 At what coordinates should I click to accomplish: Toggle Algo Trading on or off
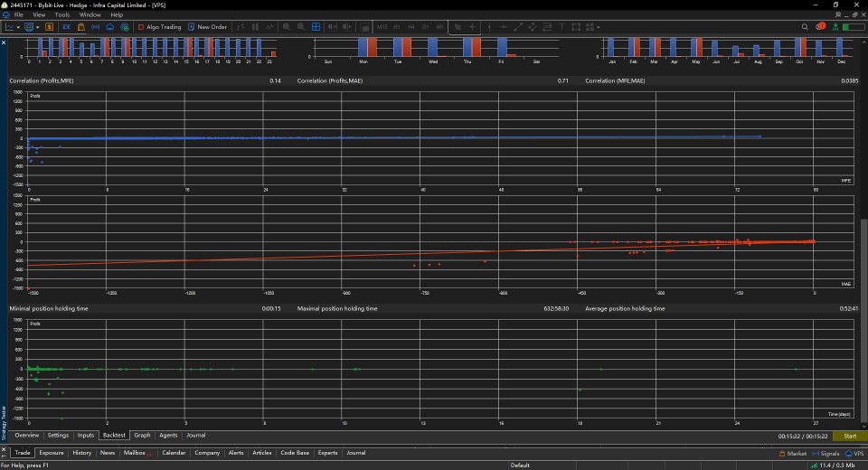tap(159, 26)
